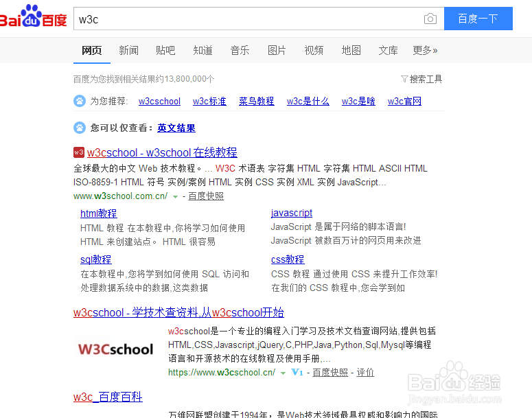Open 百度快照 for w3cschool.cn result

[330, 373]
